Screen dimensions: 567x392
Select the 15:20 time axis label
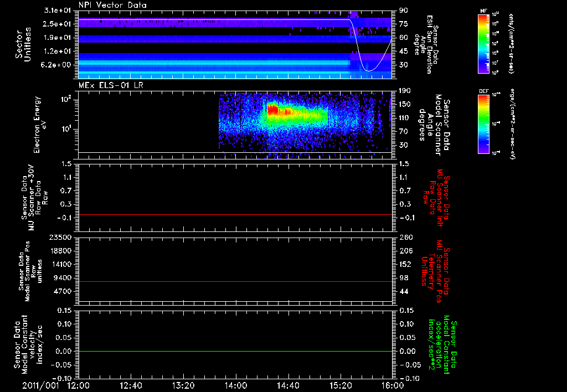click(x=341, y=386)
